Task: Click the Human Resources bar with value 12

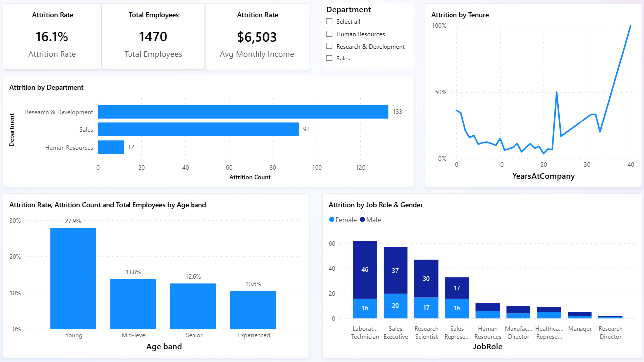Action: pyautogui.click(x=111, y=147)
